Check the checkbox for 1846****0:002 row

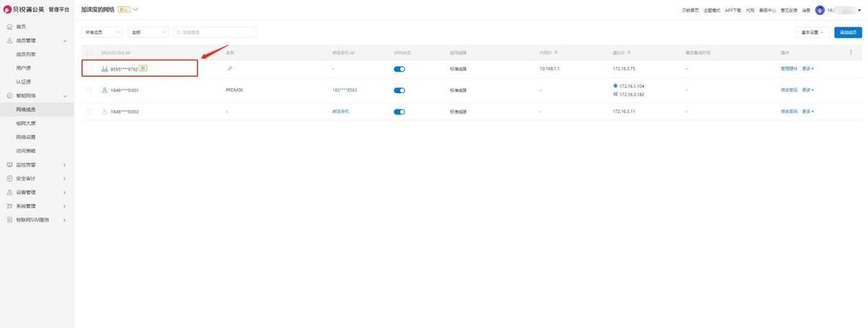click(x=89, y=112)
